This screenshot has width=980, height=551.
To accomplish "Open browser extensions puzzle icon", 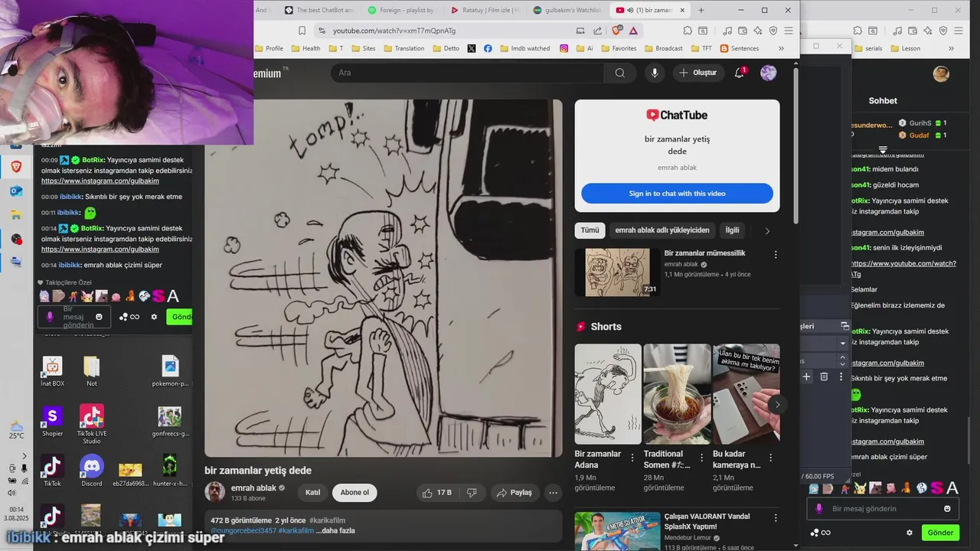I will (x=688, y=31).
